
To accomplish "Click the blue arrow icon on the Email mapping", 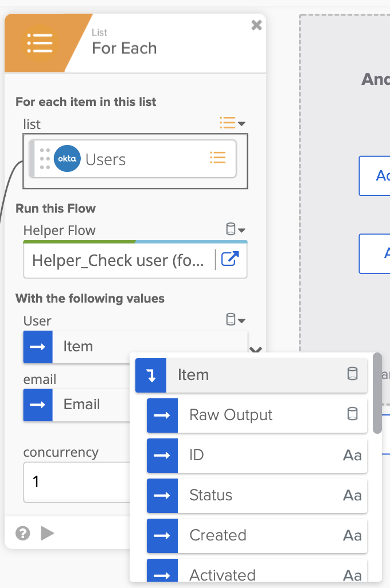I will [x=37, y=405].
